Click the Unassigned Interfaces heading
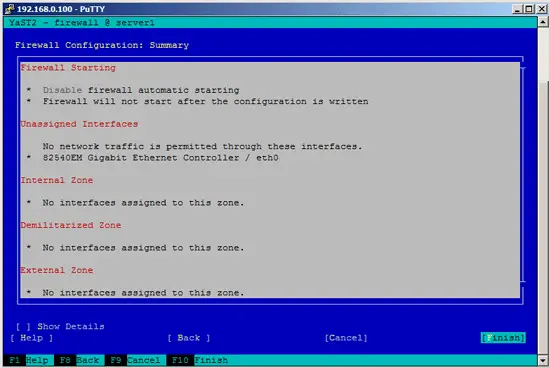 (x=79, y=124)
